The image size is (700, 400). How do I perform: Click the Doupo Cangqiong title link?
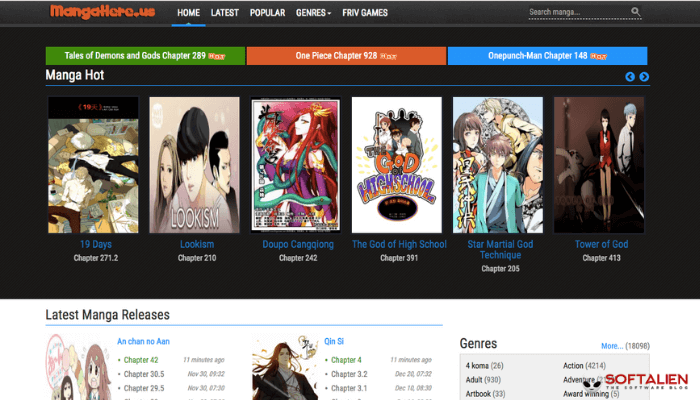[x=298, y=244]
